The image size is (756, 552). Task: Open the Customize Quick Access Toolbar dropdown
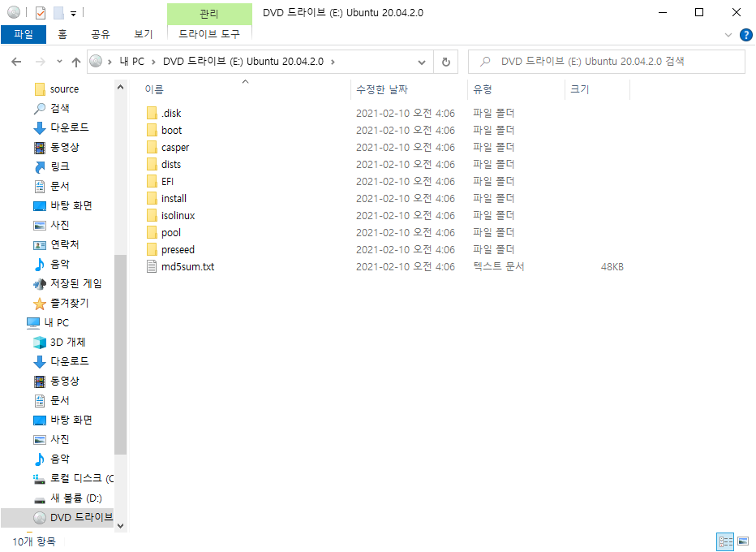[73, 14]
